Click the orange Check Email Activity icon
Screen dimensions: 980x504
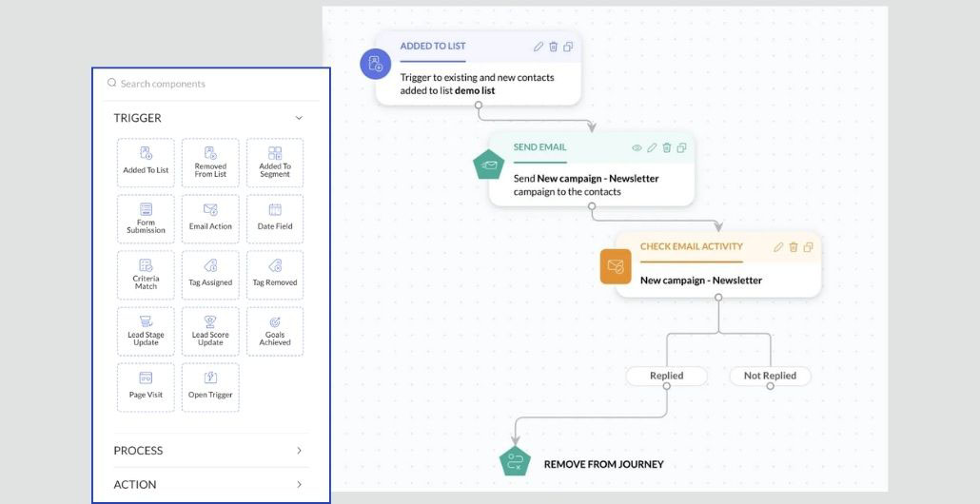tap(616, 266)
